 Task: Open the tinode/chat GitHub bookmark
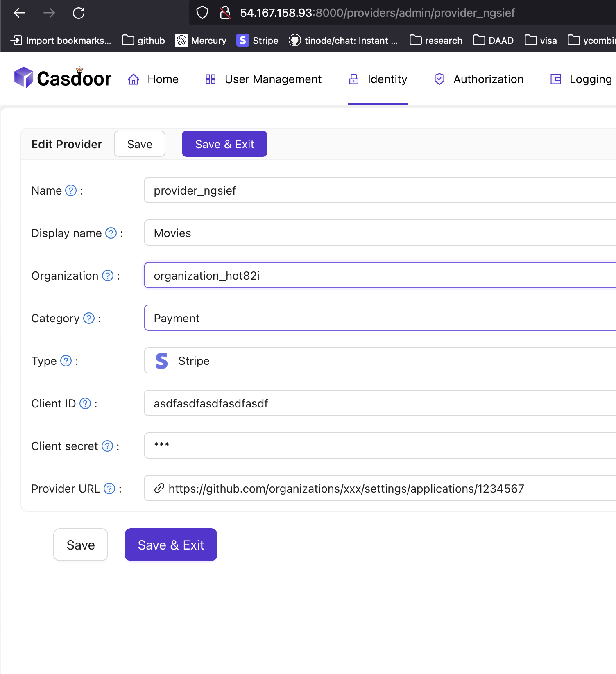point(343,41)
